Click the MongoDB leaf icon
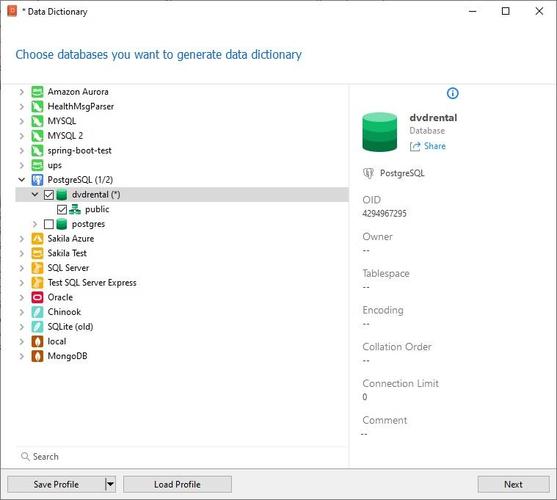 coord(37,356)
